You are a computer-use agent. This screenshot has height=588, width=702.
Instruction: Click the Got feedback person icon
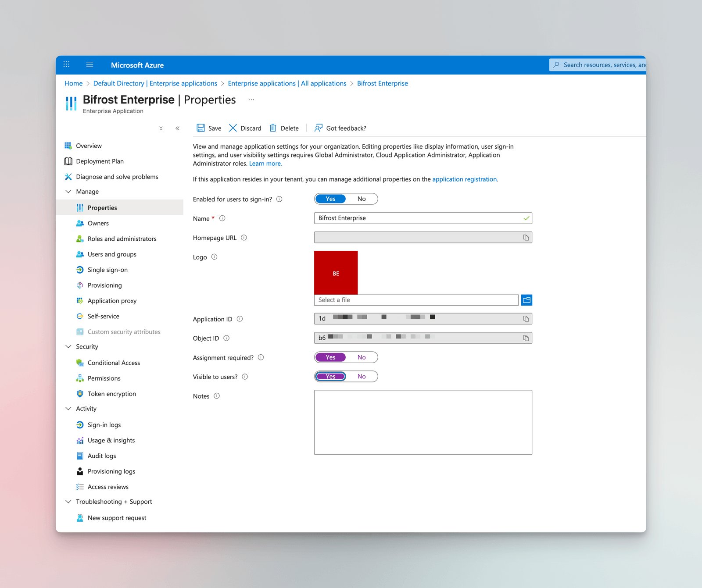[x=319, y=128]
